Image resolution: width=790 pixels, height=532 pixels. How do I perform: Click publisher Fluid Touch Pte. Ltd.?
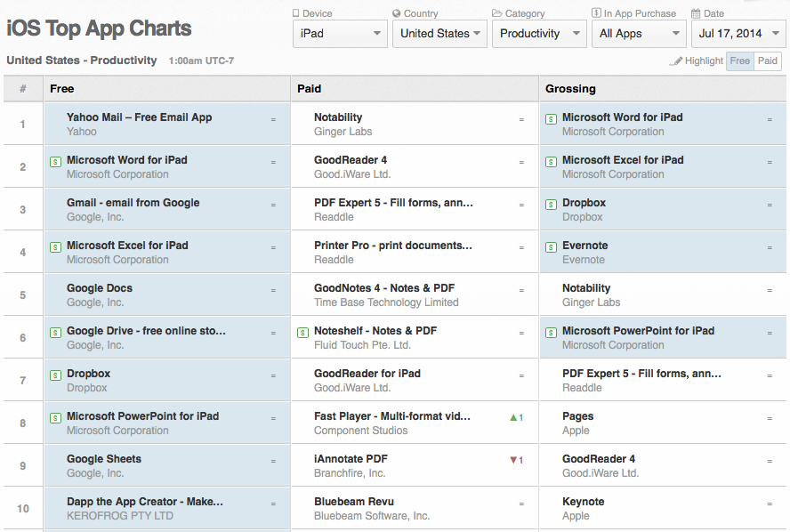[362, 345]
